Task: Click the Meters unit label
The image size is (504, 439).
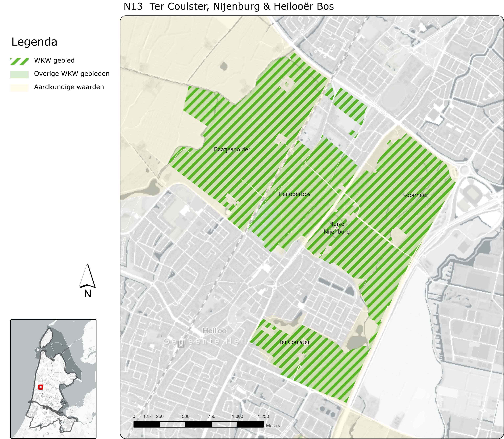Action: [x=273, y=426]
